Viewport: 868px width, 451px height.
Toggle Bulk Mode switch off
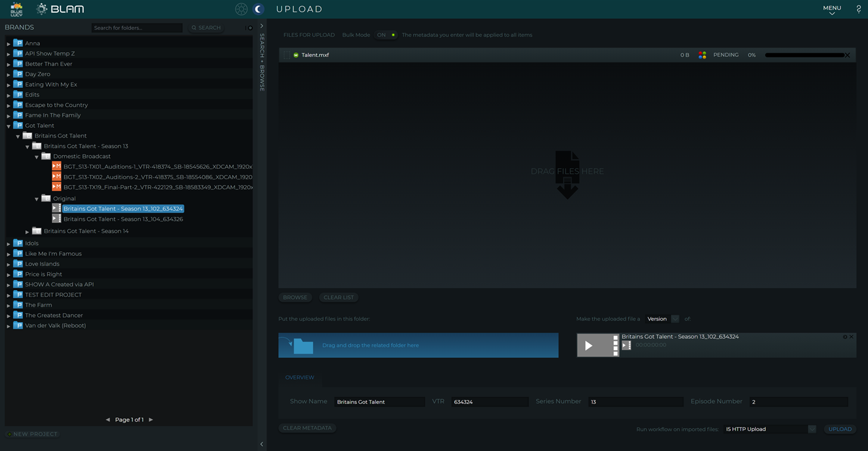tap(387, 35)
